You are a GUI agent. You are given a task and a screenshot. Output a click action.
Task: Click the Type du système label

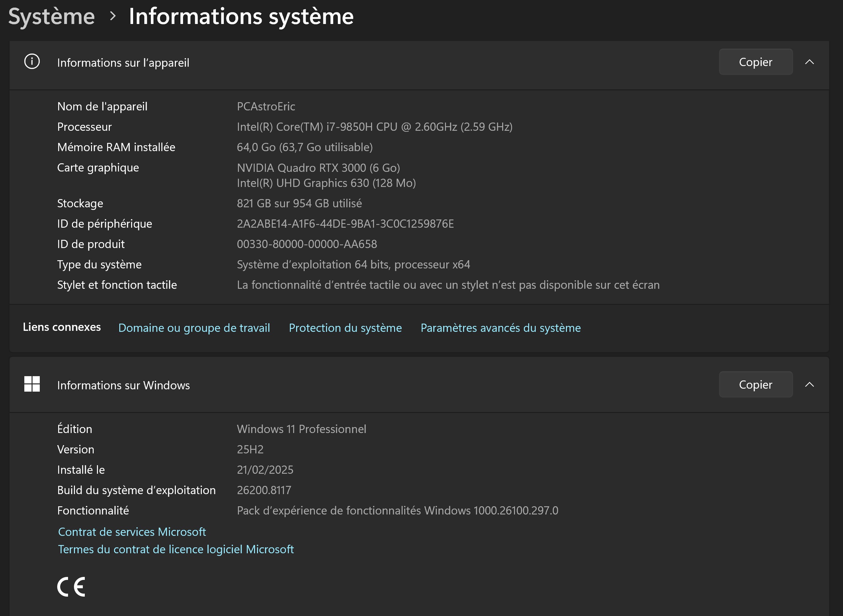pos(99,265)
